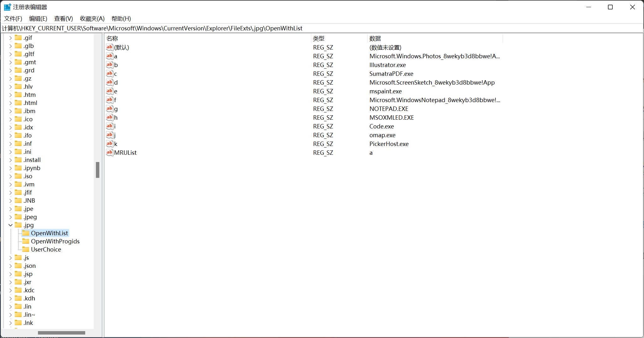644x338 pixels.
Task: Open the 查看 menu
Action: click(x=63, y=18)
